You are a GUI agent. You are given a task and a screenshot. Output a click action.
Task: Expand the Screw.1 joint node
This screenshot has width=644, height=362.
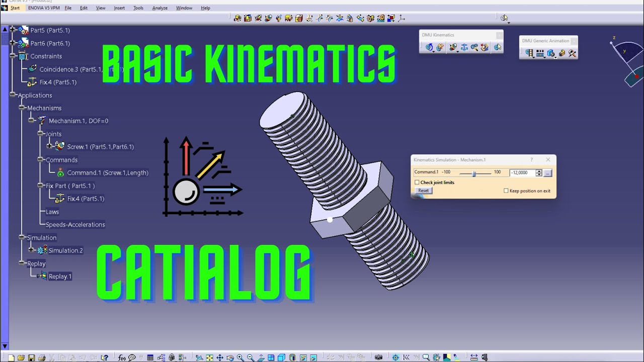[50, 147]
